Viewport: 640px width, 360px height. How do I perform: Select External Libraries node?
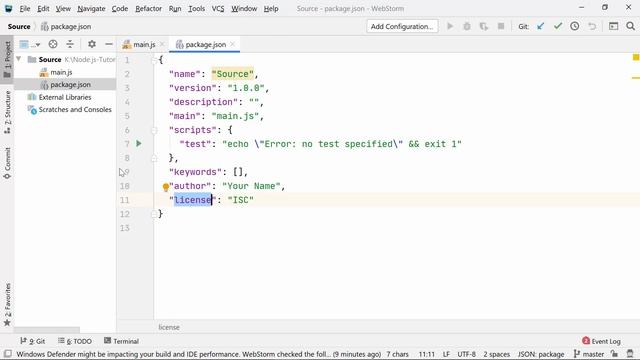[64, 97]
